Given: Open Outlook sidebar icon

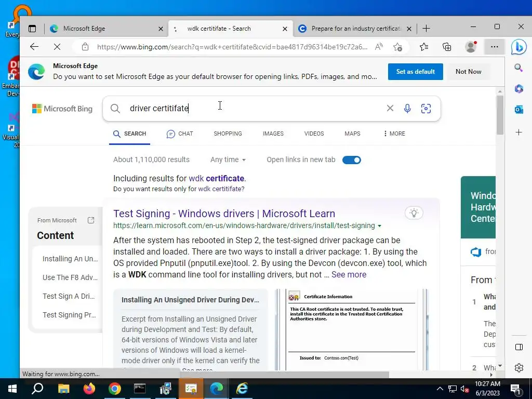Looking at the screenshot, I should pos(519,110).
